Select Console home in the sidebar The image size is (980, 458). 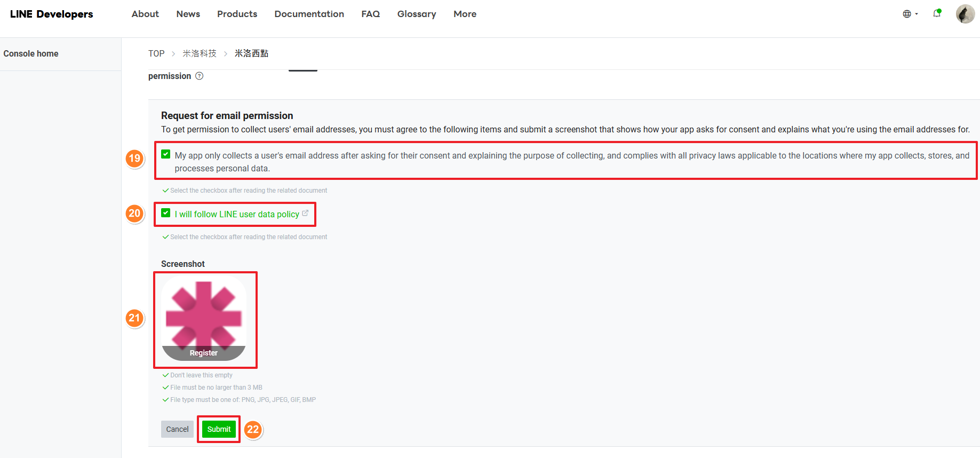pos(31,53)
